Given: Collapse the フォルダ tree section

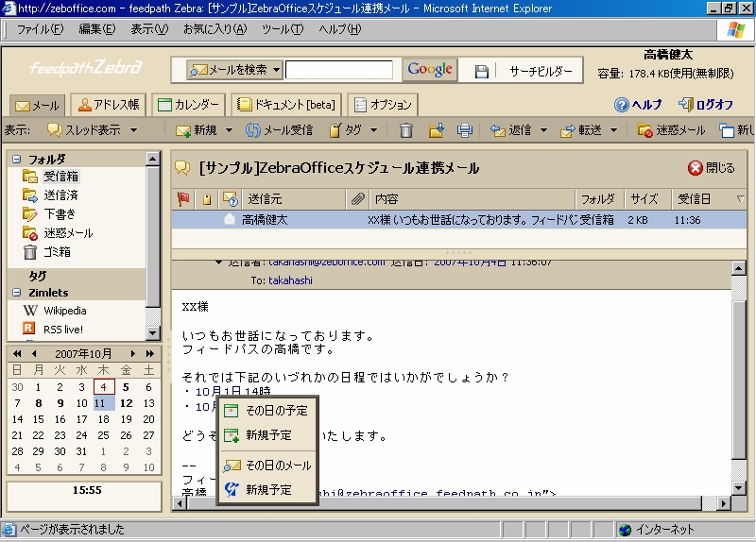Looking at the screenshot, I should [x=16, y=159].
